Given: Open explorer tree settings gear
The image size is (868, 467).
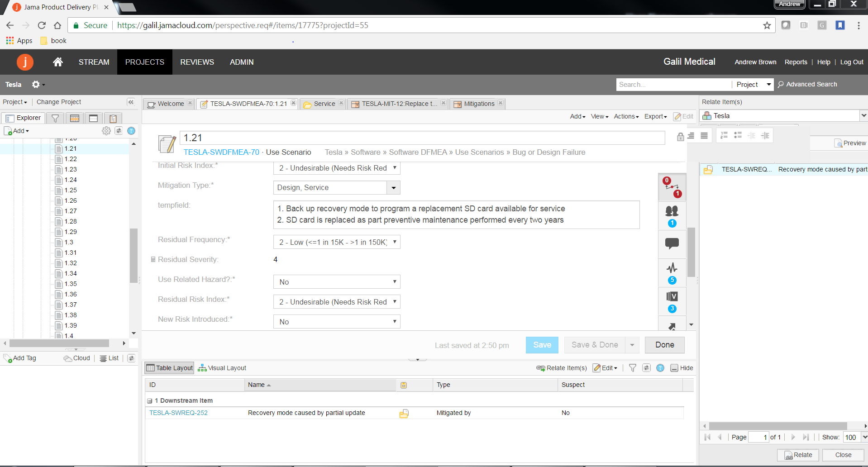Looking at the screenshot, I should click(106, 131).
